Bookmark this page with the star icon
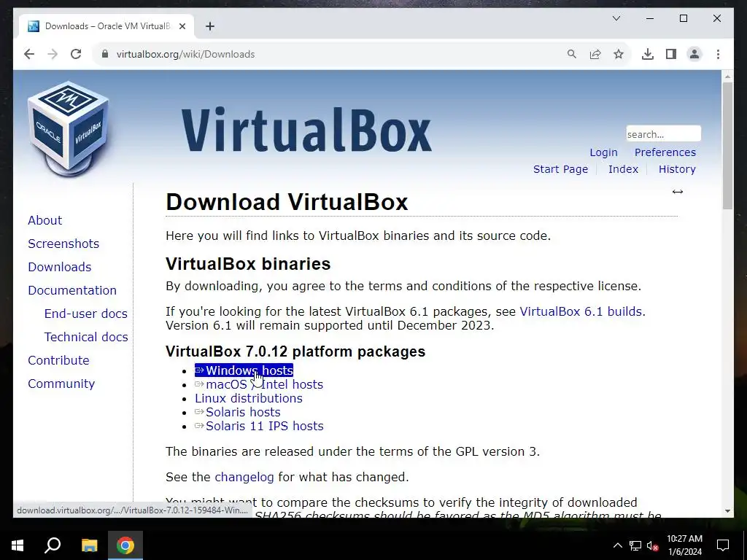The image size is (747, 560). (619, 54)
